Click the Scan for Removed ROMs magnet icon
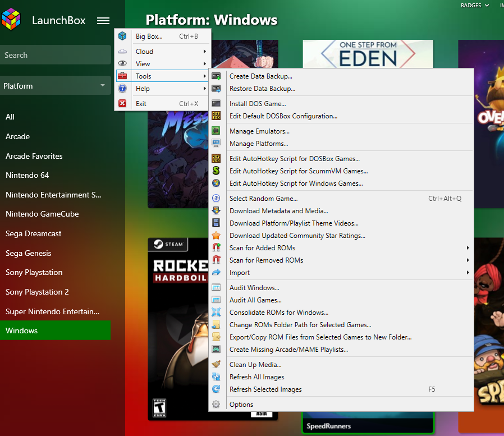Viewport: 504px width, 436px height. pos(216,260)
